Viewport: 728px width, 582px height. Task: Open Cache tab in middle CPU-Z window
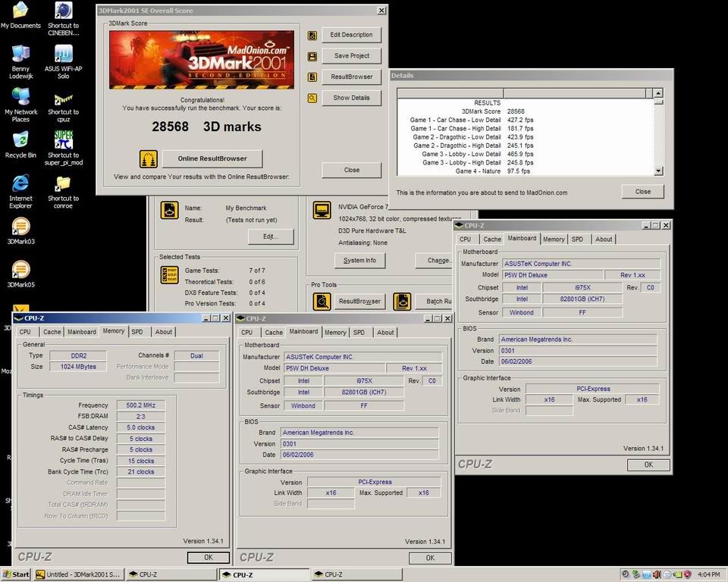click(274, 333)
